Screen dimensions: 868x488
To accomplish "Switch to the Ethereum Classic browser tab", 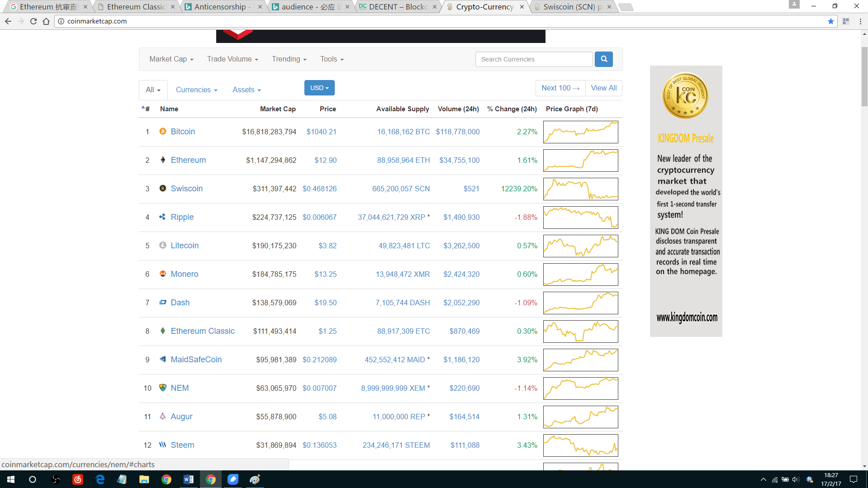I will pos(136,7).
